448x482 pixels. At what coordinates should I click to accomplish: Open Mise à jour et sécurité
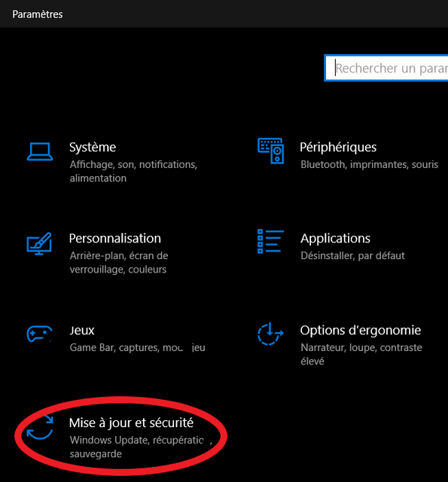click(131, 423)
